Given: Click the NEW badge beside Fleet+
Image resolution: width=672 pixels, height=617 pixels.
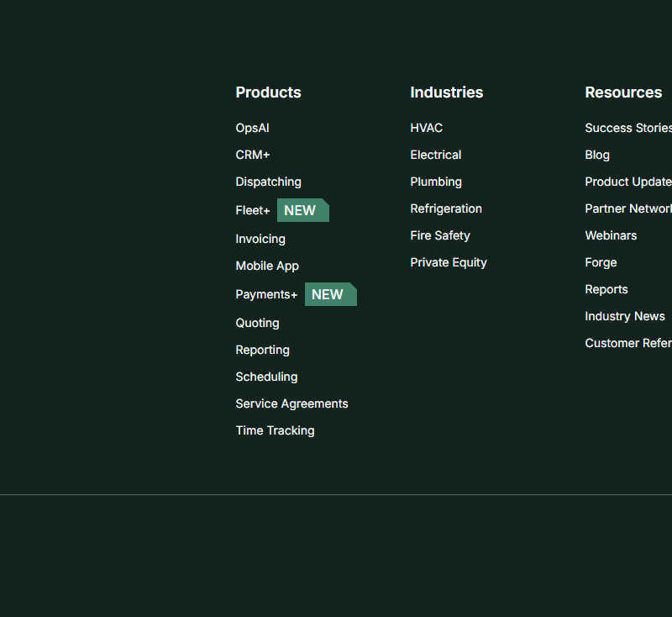Looking at the screenshot, I should pos(302,210).
